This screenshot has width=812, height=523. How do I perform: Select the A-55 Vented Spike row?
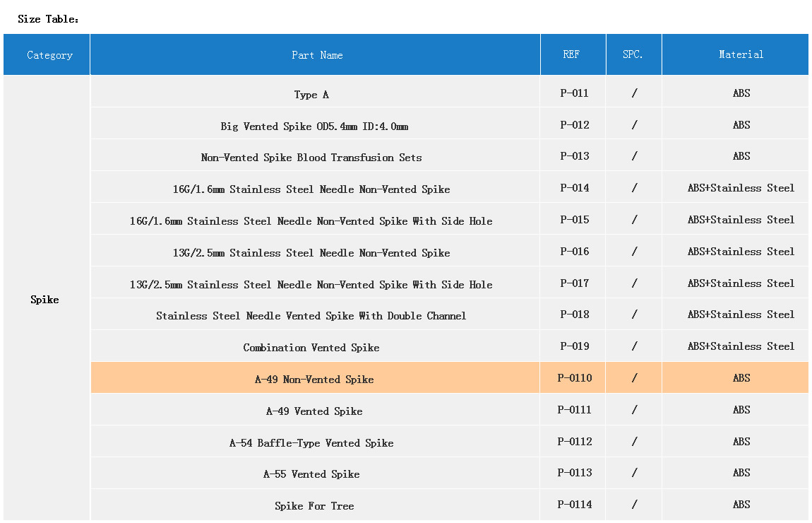[x=311, y=474]
